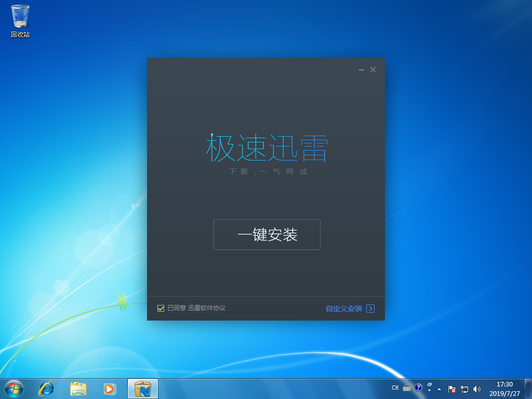Open Windows Explorer from taskbar
This screenshot has height=399, width=532.
78,388
